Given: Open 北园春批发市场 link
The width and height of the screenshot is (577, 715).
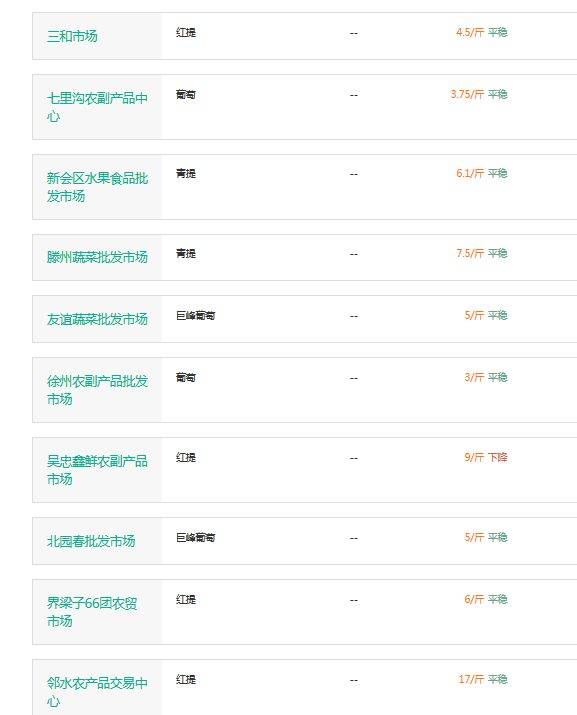Looking at the screenshot, I should (x=91, y=541).
